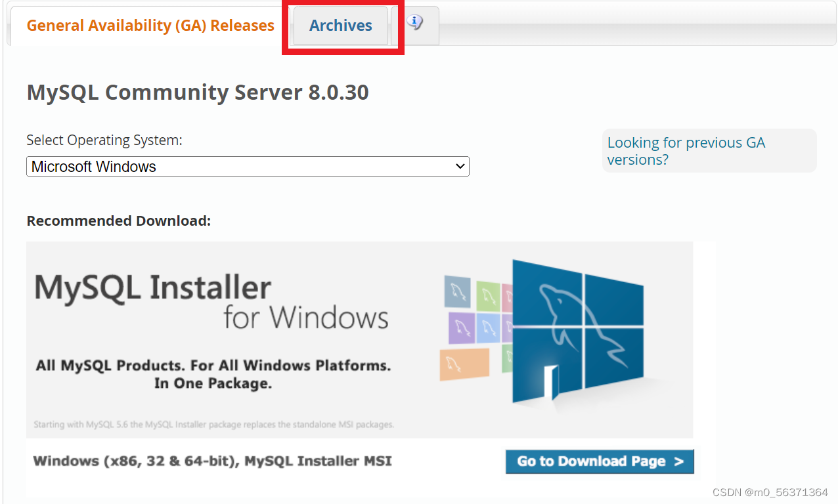The height and width of the screenshot is (504, 838).
Task: Click the 'All MySQL Products' banner text
Action: tap(213, 374)
